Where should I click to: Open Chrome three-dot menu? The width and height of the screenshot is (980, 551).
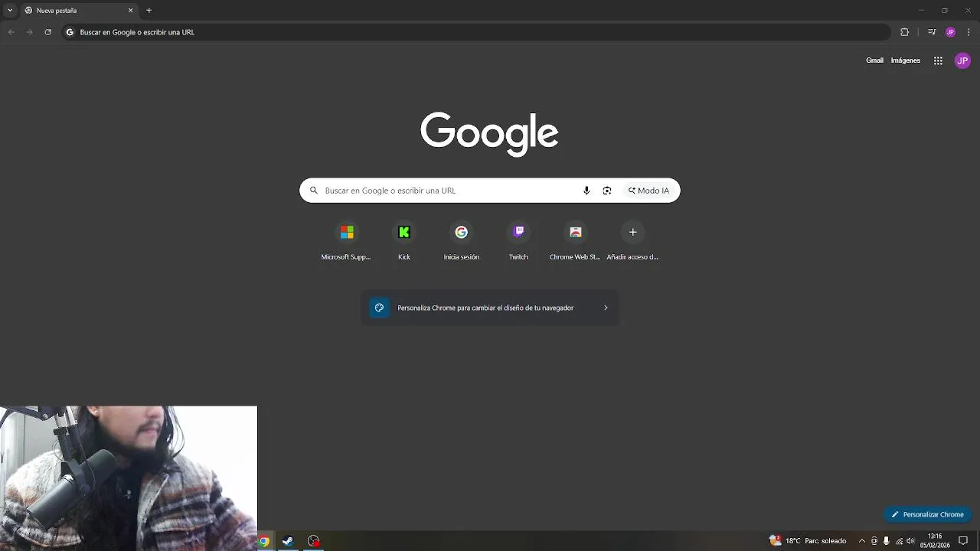969,32
